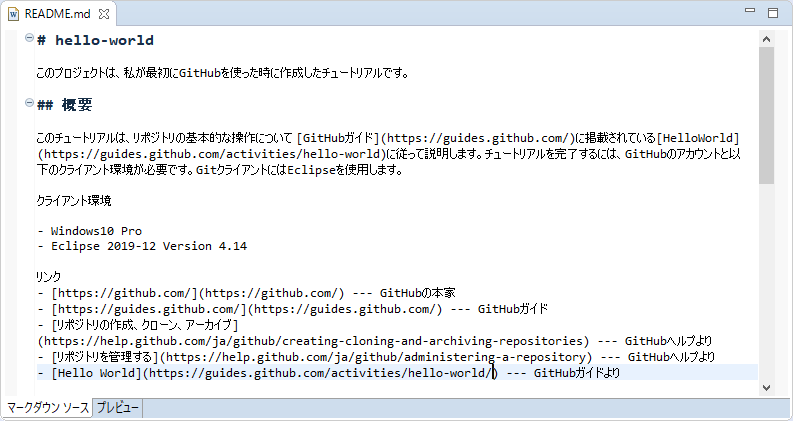The height and width of the screenshot is (421, 793).
Task: Click the scrollbar up arrow
Action: pyautogui.click(x=766, y=39)
